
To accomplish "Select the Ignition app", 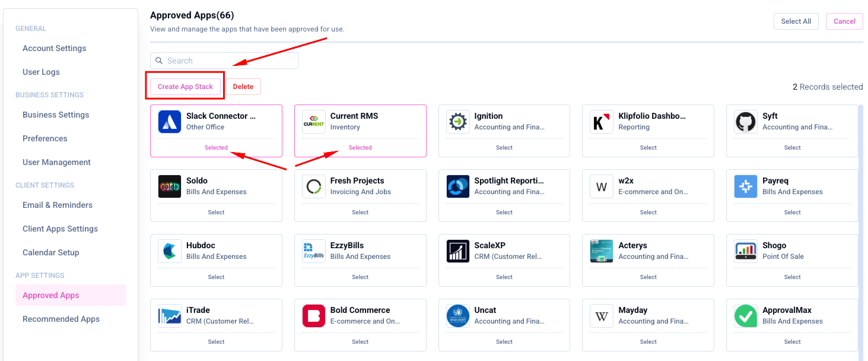I will click(504, 148).
